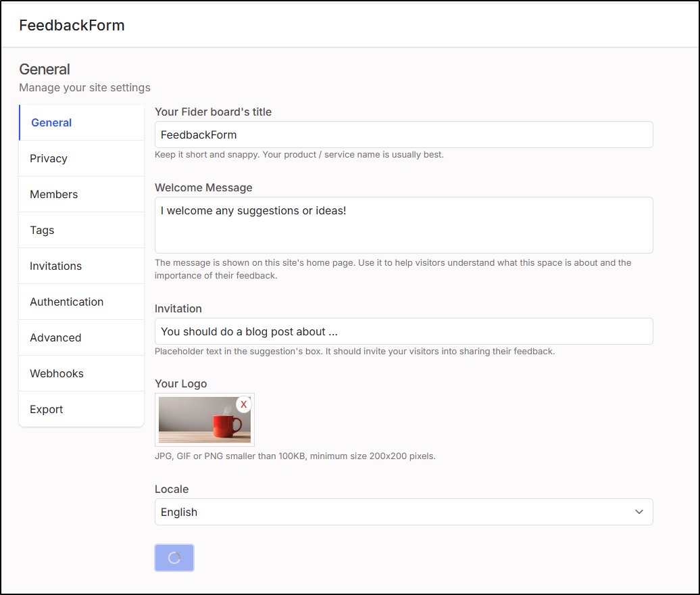700x595 pixels.
Task: Click the 'JPG, GIF or PNG smaller than 100KB' hint
Action: coord(295,456)
